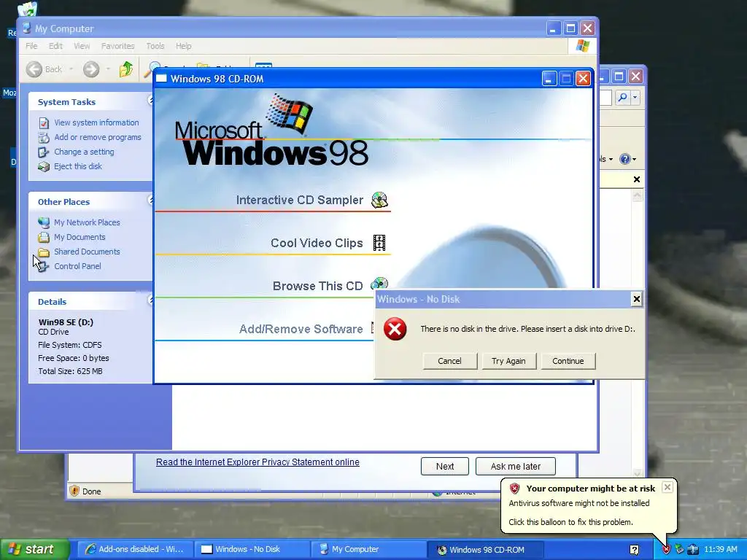Viewport: 747px width, 560px height.
Task: Open My Network Places link
Action: tap(87, 222)
